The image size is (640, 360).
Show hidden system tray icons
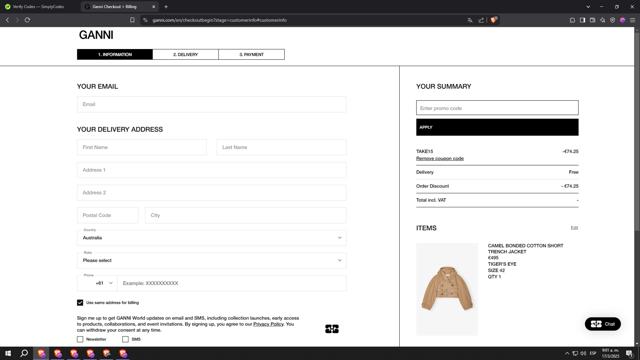(x=567, y=353)
